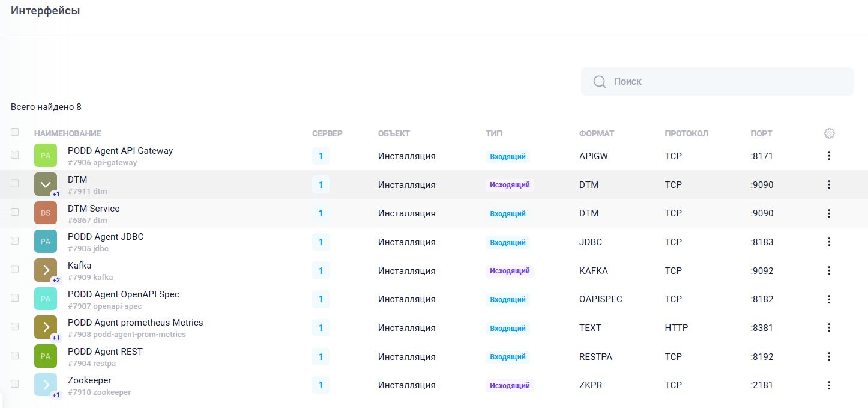
Task: Open three-dot menu for PODD Agent API Gateway
Action: coord(829,156)
